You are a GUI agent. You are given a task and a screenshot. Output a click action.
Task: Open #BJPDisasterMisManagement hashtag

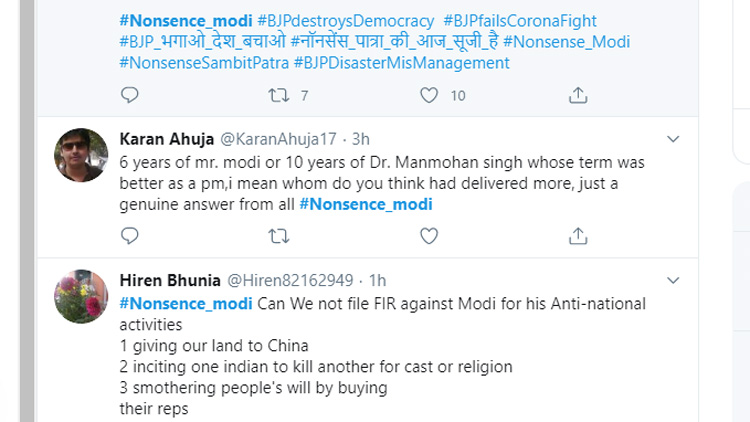tap(401, 63)
